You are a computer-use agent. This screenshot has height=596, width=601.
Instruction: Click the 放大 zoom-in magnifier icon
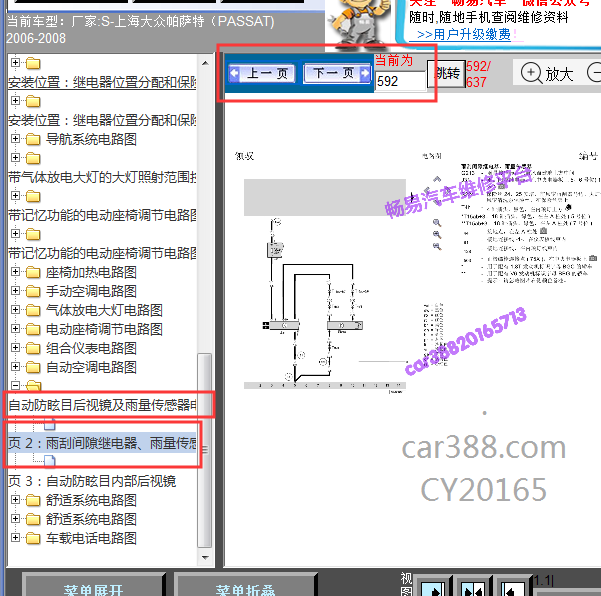coord(531,73)
